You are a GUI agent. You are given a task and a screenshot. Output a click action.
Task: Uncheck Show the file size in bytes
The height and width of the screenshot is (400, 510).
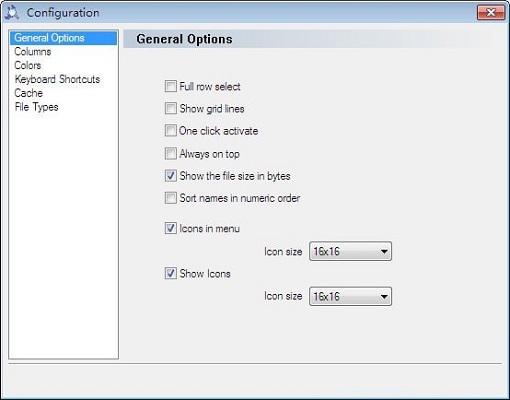tap(171, 176)
